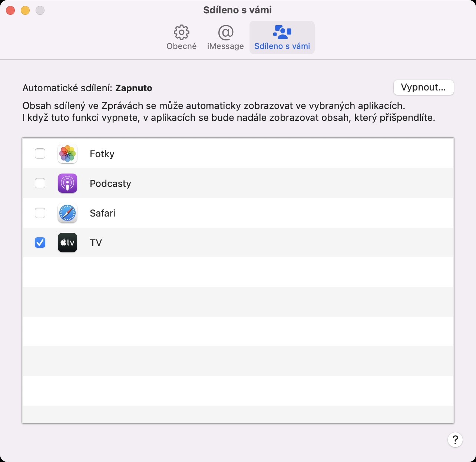Image resolution: width=476 pixels, height=462 pixels.
Task: Check the Safari checkbox
Action: (40, 213)
